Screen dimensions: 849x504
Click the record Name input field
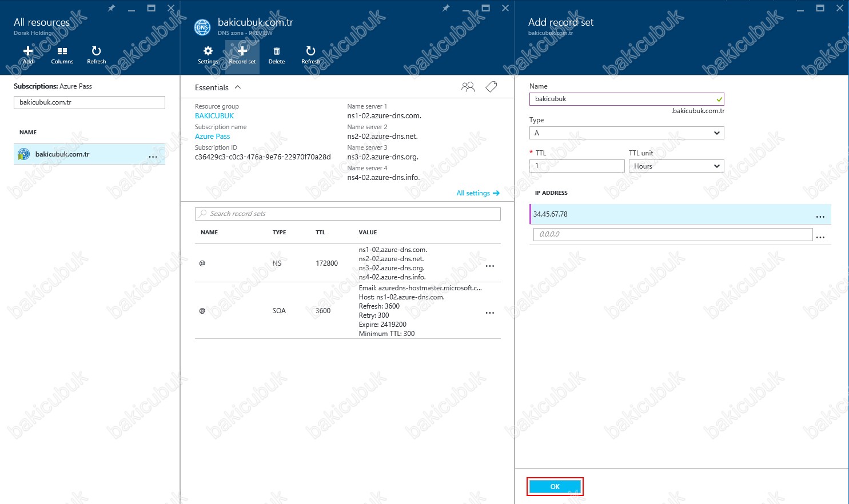pos(627,99)
